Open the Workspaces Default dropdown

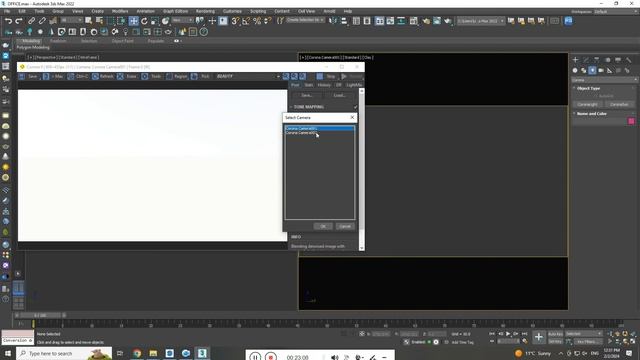(x=616, y=11)
